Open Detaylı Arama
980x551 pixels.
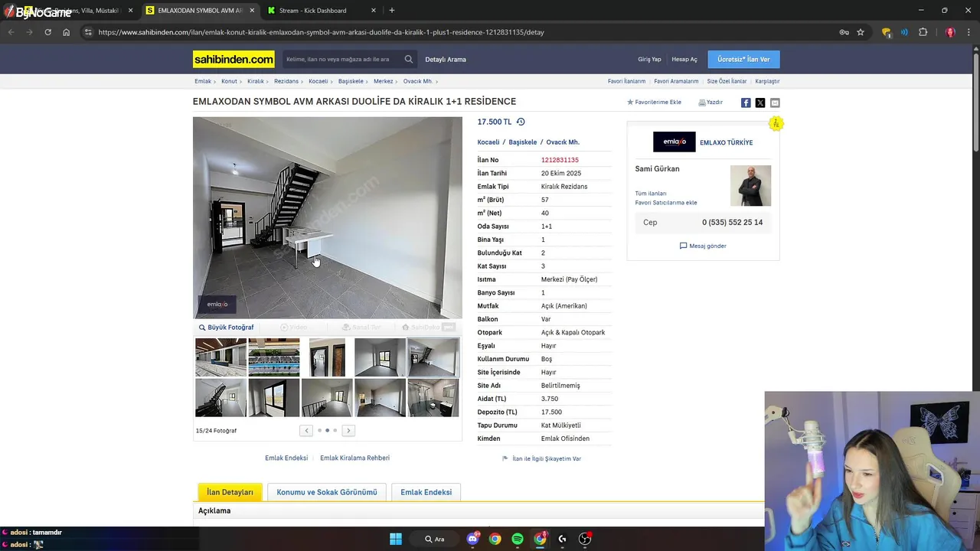click(x=446, y=59)
